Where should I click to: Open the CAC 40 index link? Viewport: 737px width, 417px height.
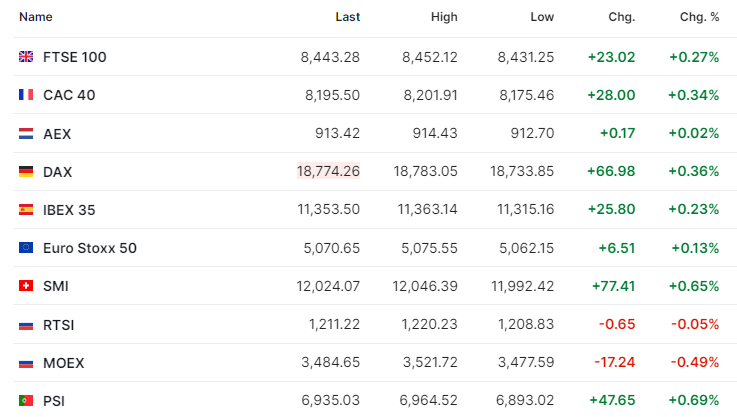[69, 95]
